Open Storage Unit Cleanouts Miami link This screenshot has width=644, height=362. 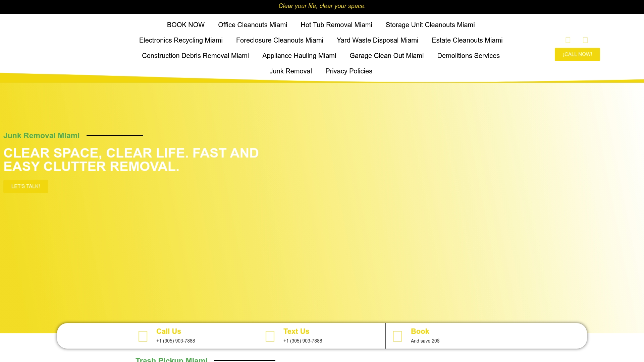pos(430,25)
